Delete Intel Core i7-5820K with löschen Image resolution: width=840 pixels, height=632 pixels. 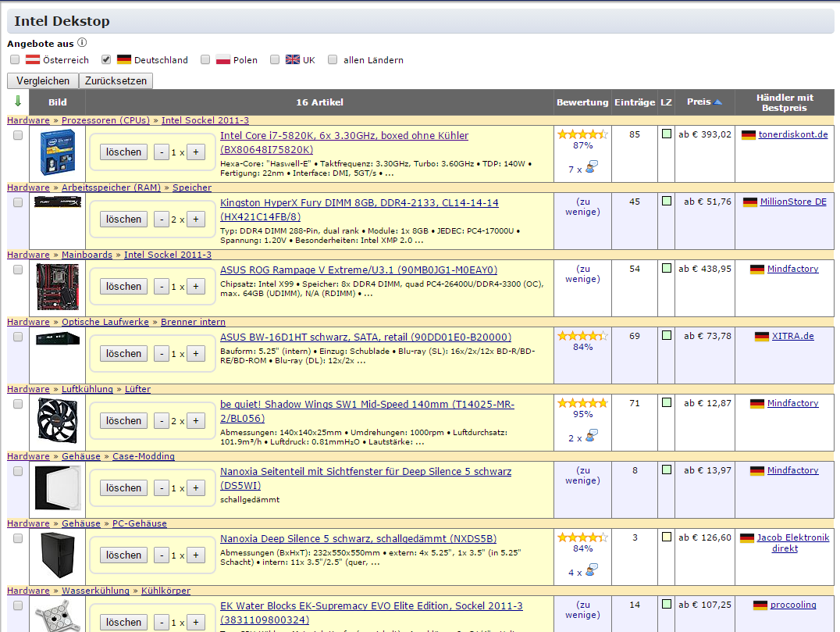[x=124, y=152]
